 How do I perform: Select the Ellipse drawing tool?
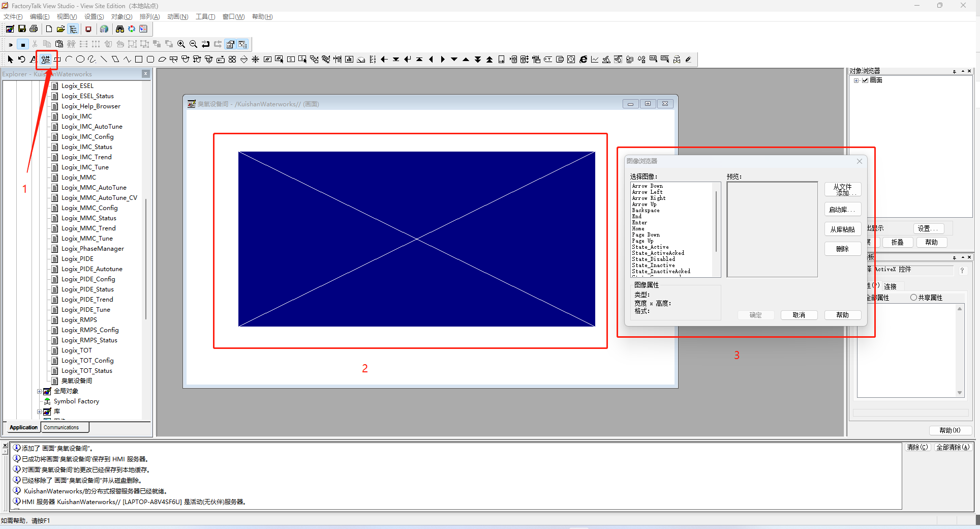click(80, 60)
